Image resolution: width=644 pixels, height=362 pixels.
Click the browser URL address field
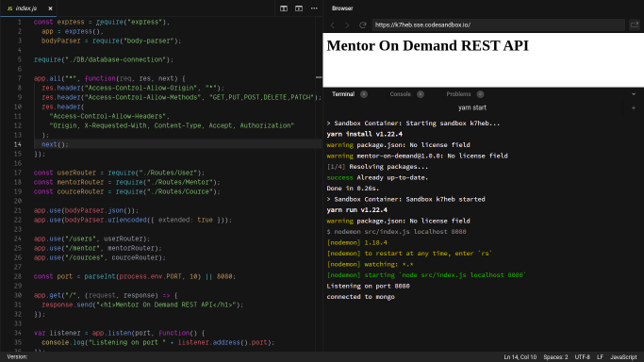[x=498, y=25]
